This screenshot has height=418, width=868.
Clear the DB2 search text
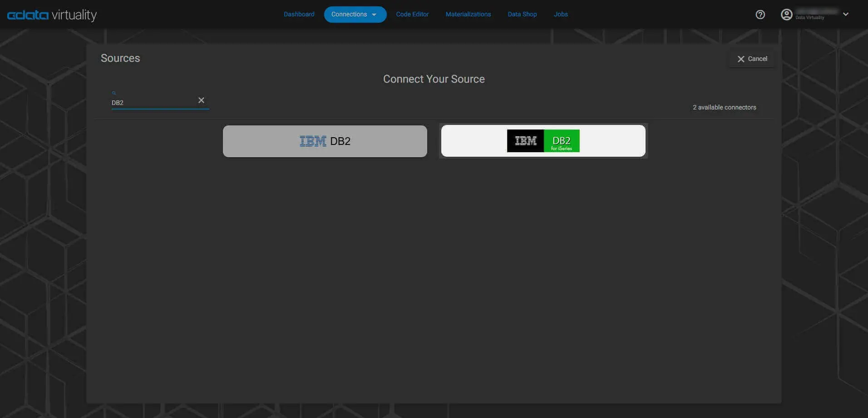[x=201, y=100]
